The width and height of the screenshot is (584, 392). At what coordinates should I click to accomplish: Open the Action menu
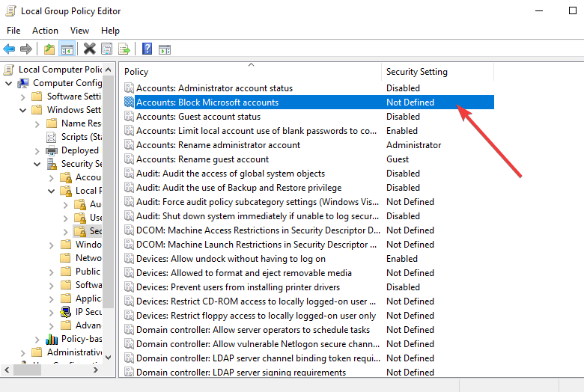[x=45, y=31]
